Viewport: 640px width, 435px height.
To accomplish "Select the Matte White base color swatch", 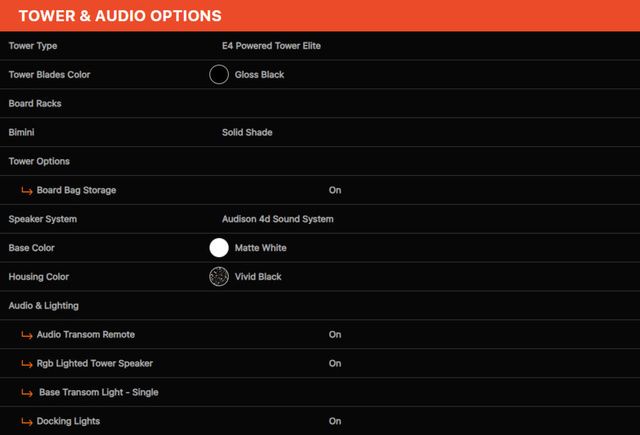I will click(x=219, y=248).
